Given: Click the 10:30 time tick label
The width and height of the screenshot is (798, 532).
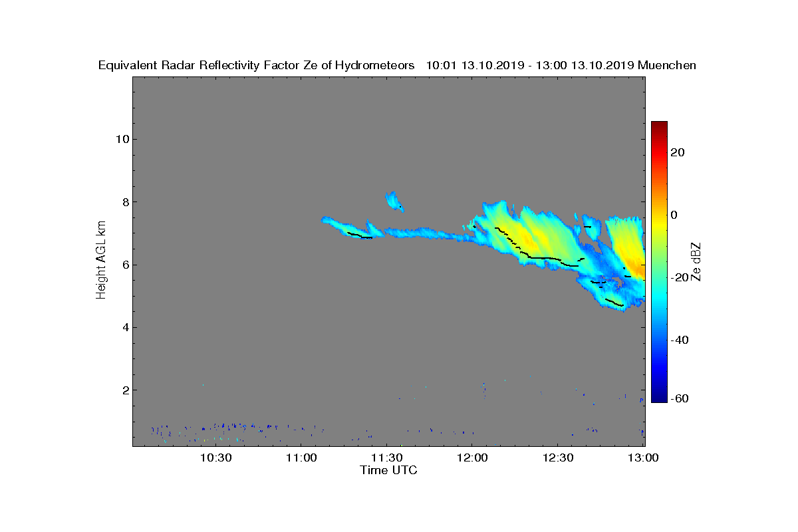Looking at the screenshot, I should (x=215, y=458).
